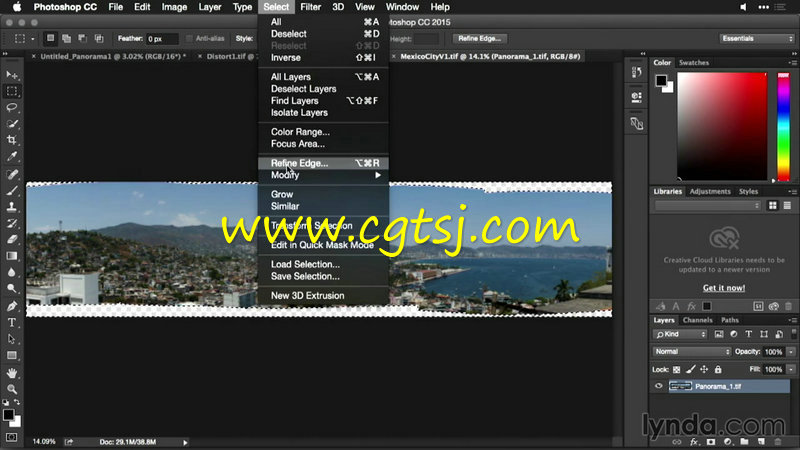Open the Fill slider dropdown

[x=791, y=369]
